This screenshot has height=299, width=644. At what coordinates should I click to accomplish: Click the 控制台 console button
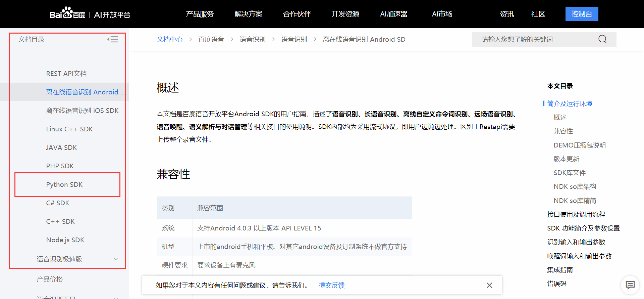pyautogui.click(x=582, y=14)
